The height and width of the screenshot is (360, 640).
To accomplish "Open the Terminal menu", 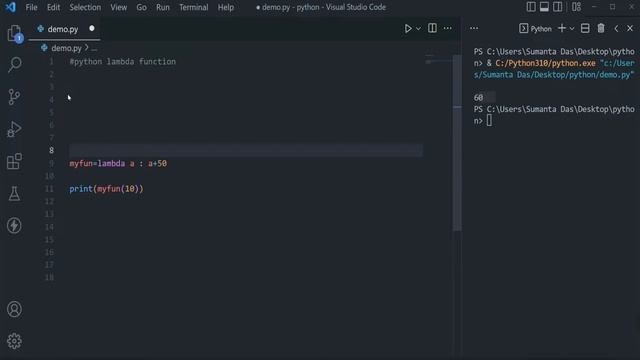I will (x=193, y=7).
